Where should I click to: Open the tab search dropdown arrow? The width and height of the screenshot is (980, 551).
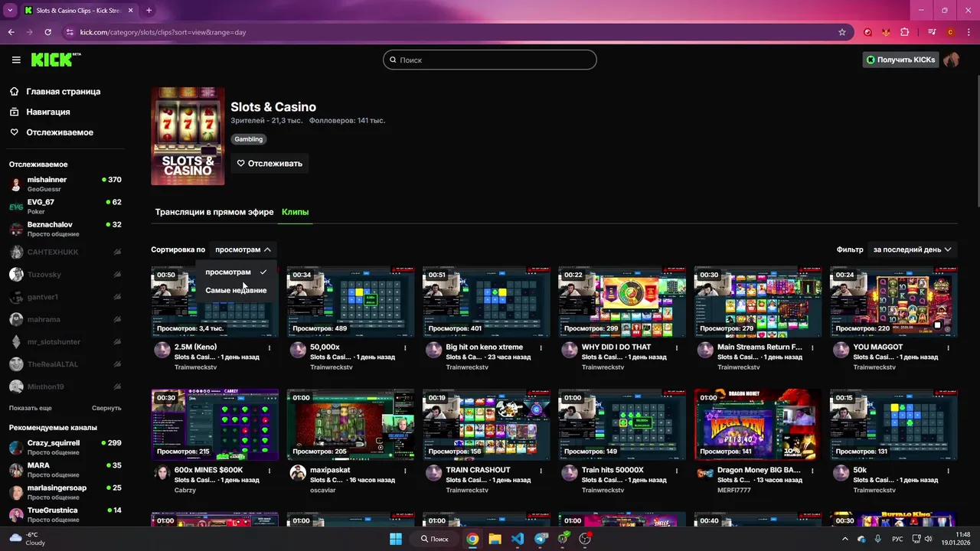tap(10, 11)
